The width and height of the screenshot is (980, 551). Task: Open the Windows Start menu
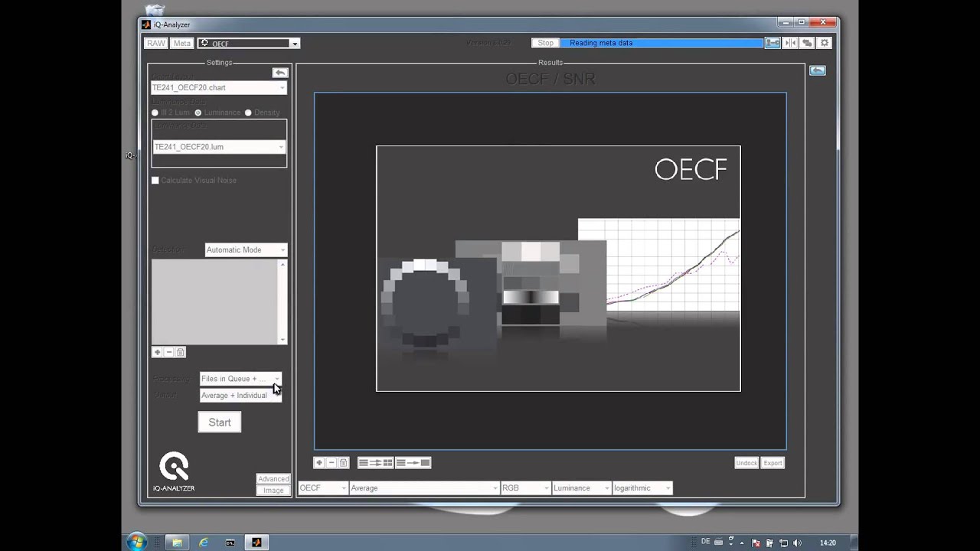[x=137, y=542]
